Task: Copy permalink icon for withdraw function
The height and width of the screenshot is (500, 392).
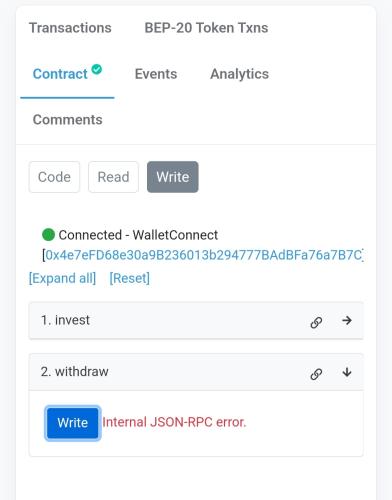Action: 316,374
